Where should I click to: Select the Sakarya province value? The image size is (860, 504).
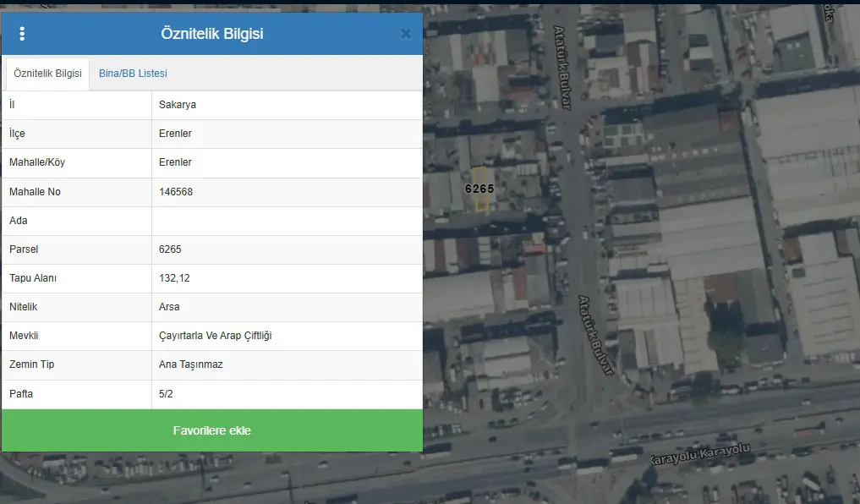[177, 105]
